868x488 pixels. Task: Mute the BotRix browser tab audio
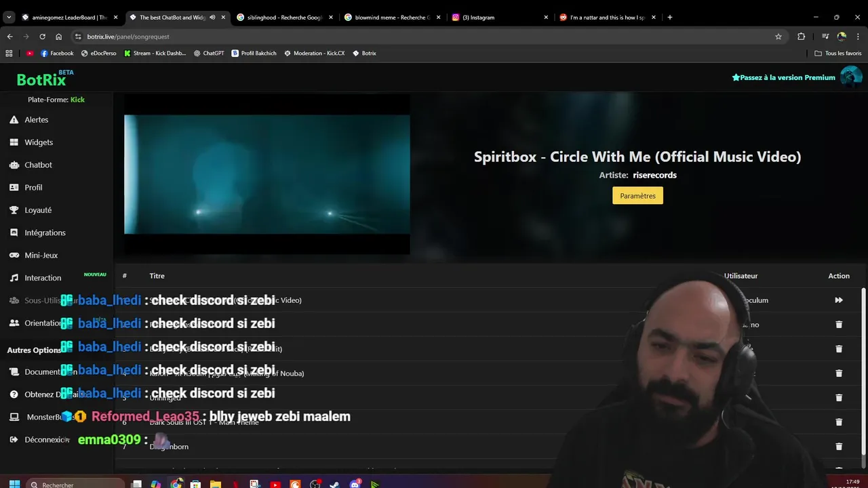(212, 18)
